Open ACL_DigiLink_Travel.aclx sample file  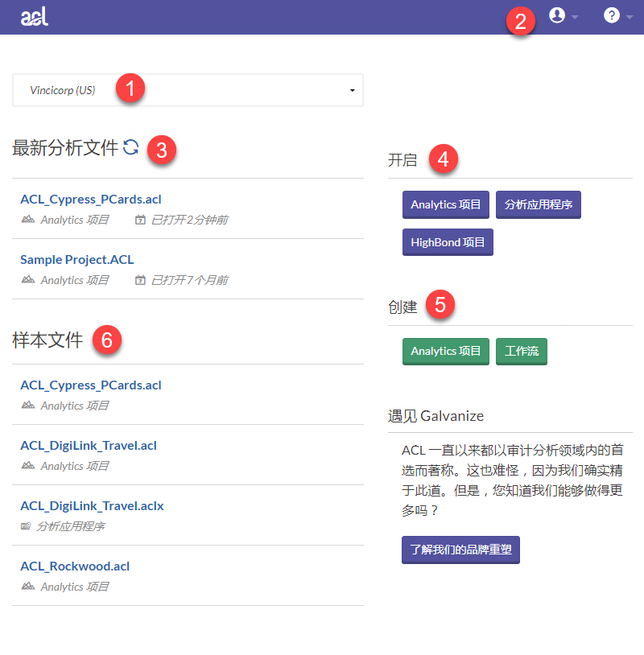click(x=92, y=505)
